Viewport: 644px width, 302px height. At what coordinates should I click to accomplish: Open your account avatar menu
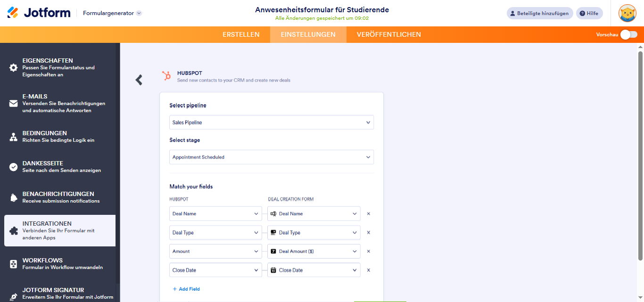[627, 13]
